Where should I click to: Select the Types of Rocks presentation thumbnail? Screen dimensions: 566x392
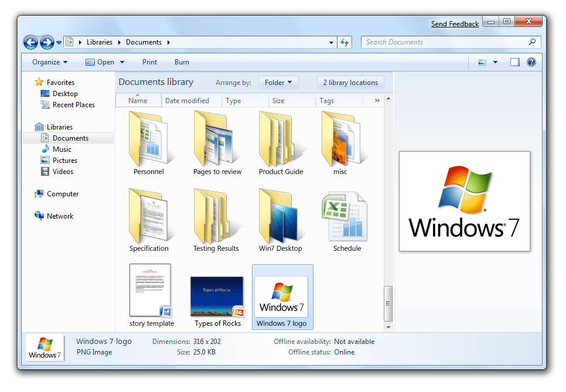pos(217,296)
